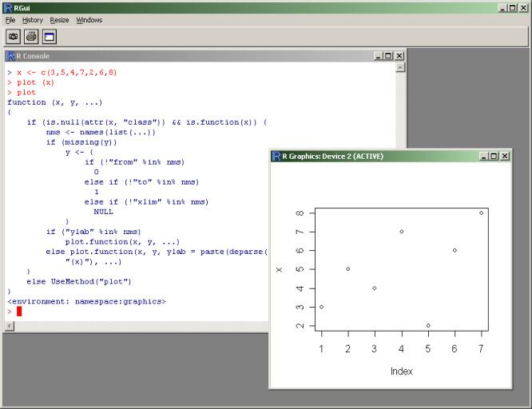Maximize the R Console window
The height and width of the screenshot is (409, 532).
(388, 56)
